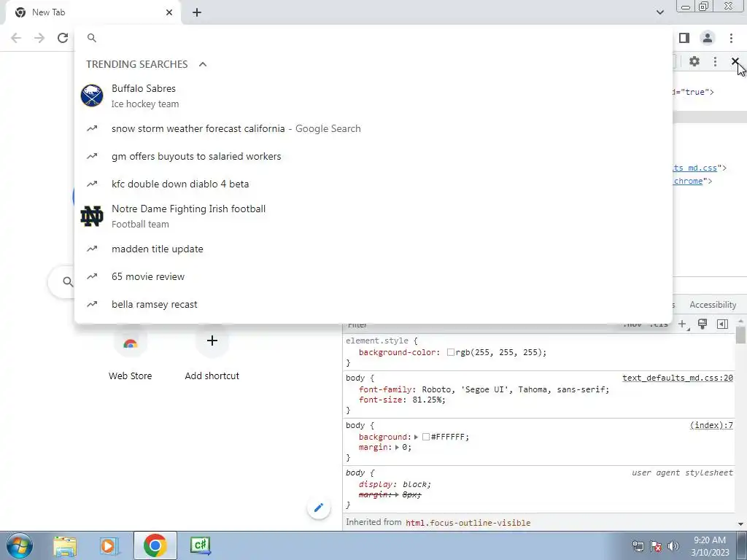This screenshot has height=560, width=747.
Task: Select kfc double down diablo suggestion
Action: pyautogui.click(x=373, y=184)
